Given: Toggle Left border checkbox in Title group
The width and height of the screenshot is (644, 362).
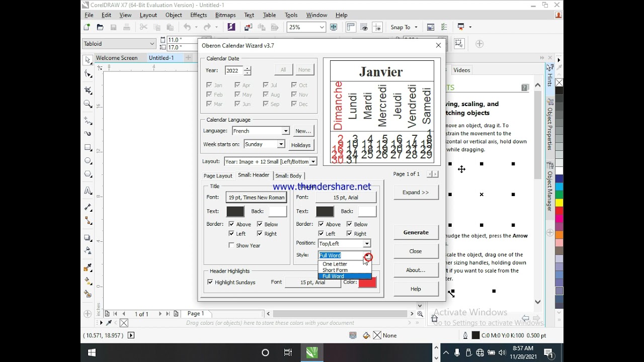Looking at the screenshot, I should [231, 234].
